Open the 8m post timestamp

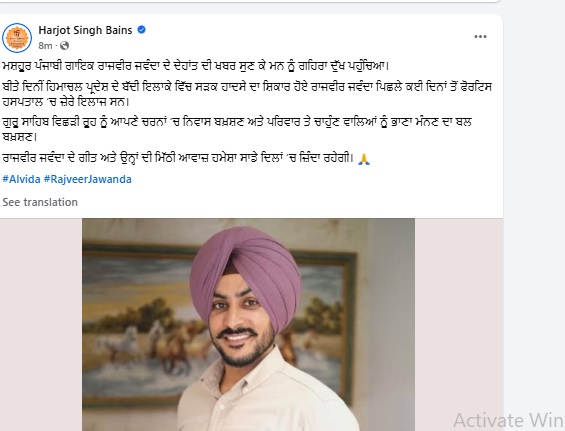pyautogui.click(x=45, y=46)
